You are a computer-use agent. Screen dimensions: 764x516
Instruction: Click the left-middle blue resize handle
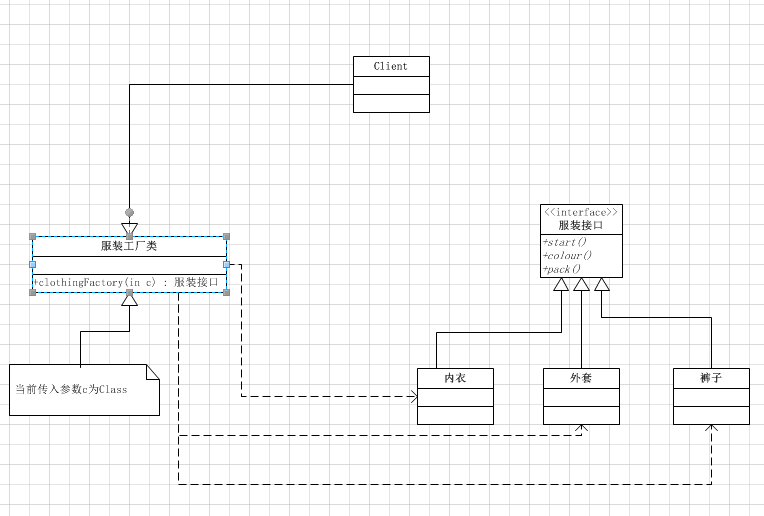coord(33,265)
